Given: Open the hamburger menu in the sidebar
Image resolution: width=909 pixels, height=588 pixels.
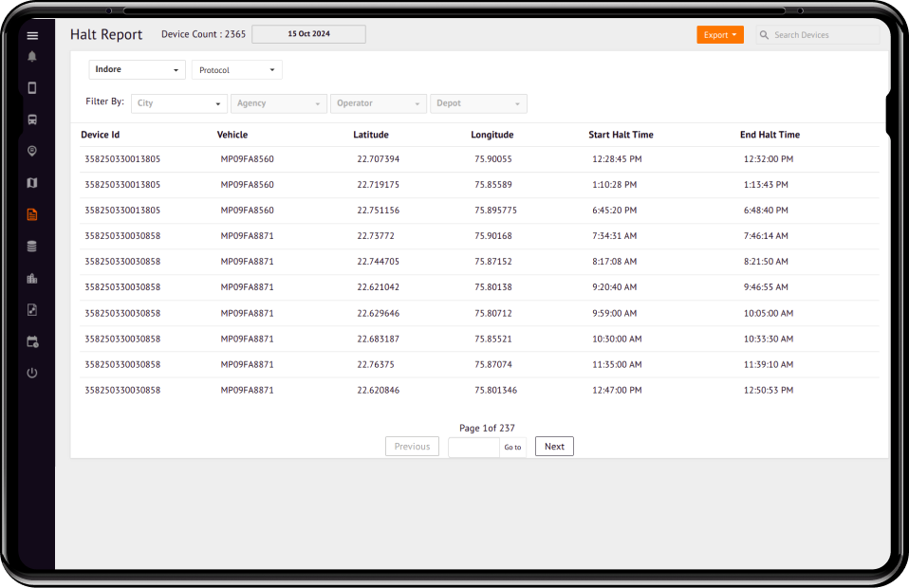Looking at the screenshot, I should click(32, 35).
